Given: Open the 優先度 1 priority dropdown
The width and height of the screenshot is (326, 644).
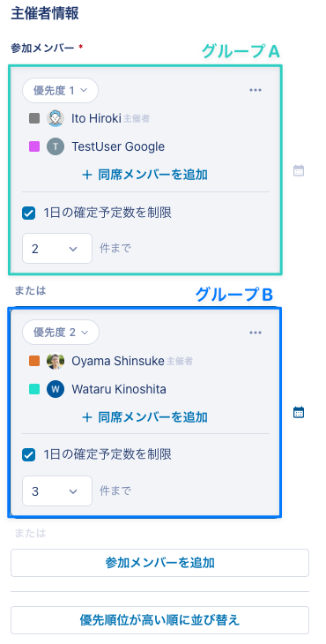Looking at the screenshot, I should 60,90.
